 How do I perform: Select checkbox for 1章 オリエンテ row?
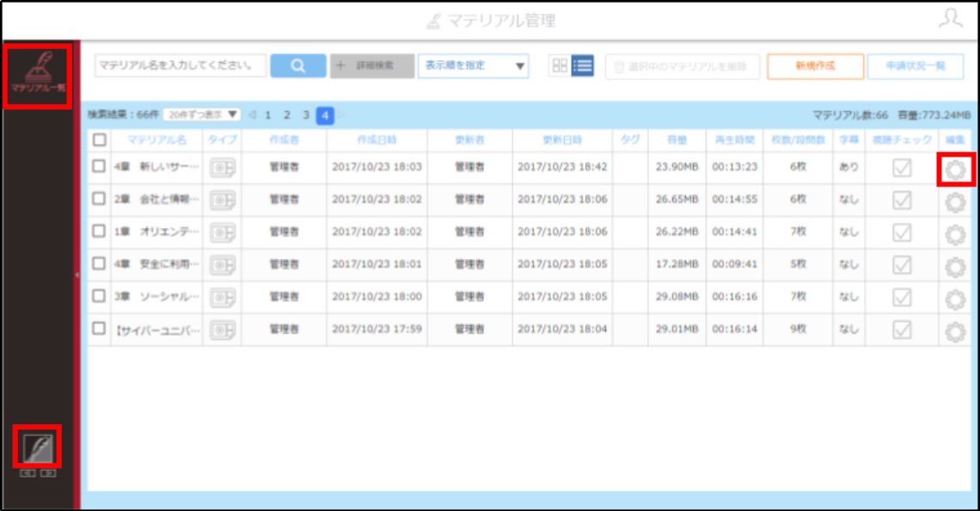(x=99, y=231)
